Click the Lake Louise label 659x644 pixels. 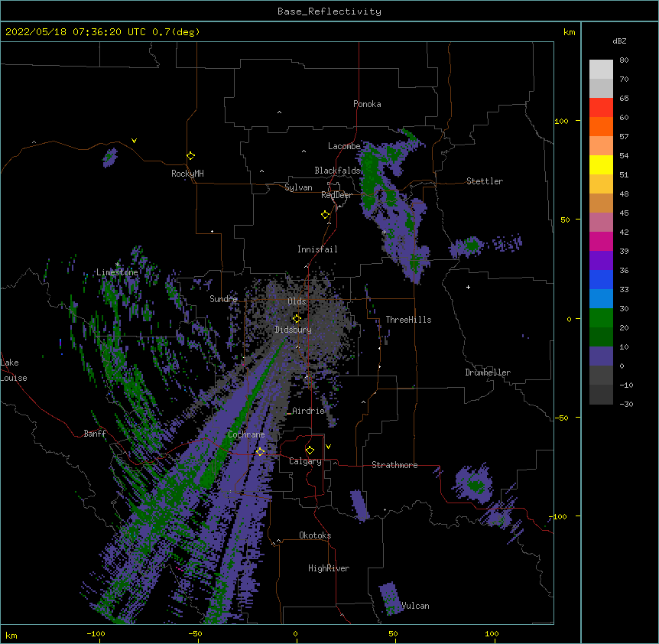(14, 370)
